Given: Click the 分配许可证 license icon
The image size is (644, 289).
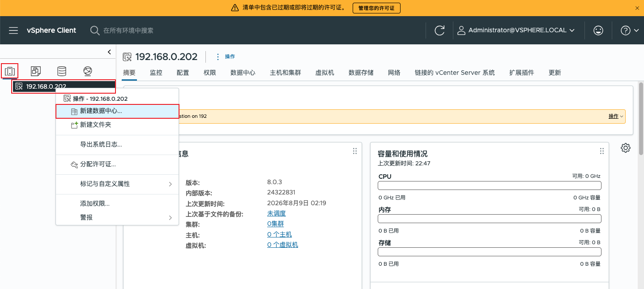Looking at the screenshot, I should [74, 164].
